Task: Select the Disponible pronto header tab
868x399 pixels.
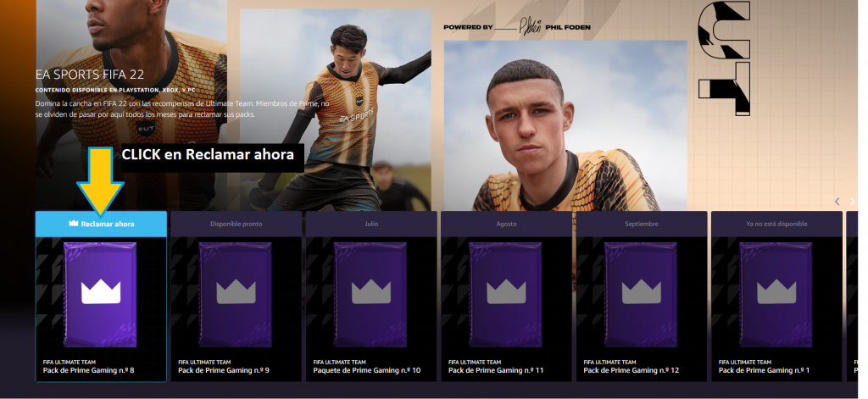Action: (236, 224)
